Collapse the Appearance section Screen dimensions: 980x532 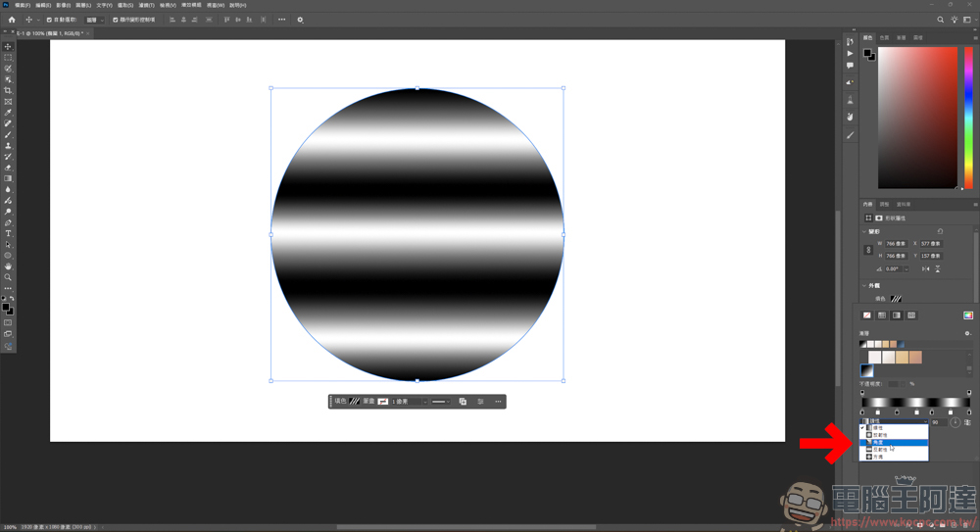864,286
